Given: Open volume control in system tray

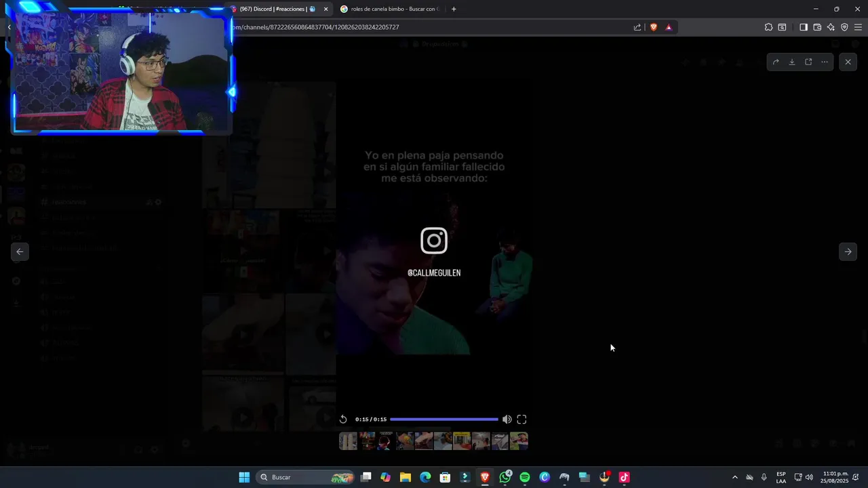Looking at the screenshot, I should (809, 477).
